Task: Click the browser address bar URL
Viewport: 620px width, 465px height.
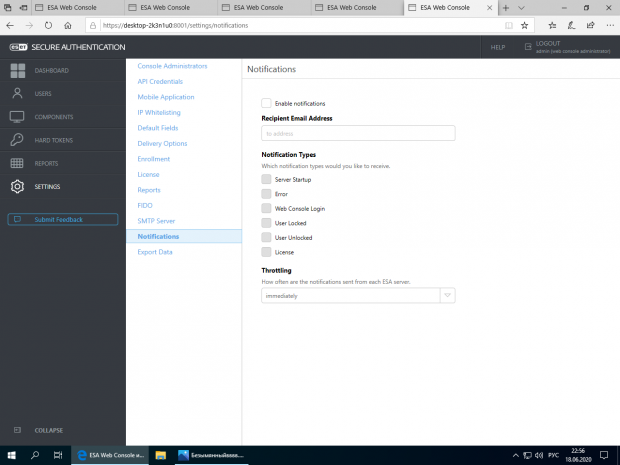Action: tap(175, 26)
